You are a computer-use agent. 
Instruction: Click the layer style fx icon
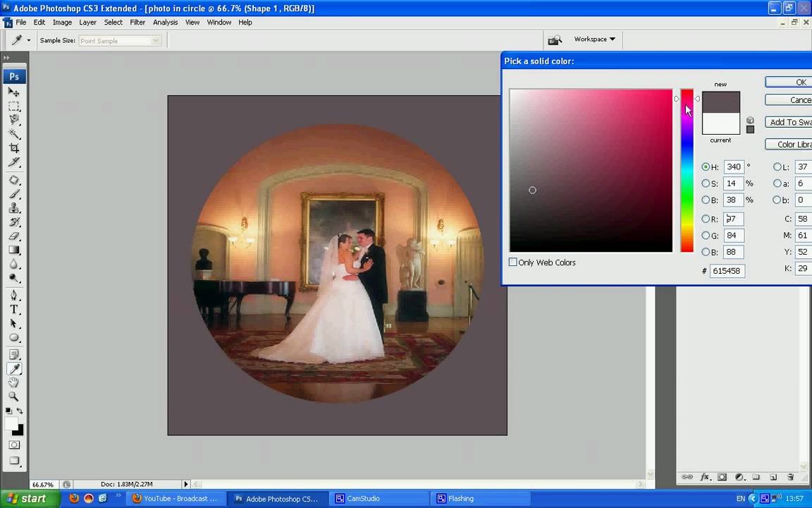(704, 478)
